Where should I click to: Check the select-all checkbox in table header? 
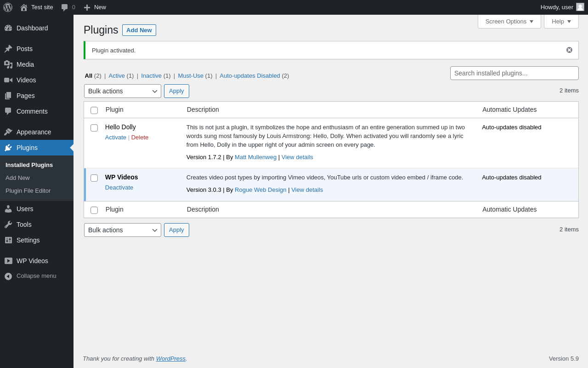tap(94, 110)
